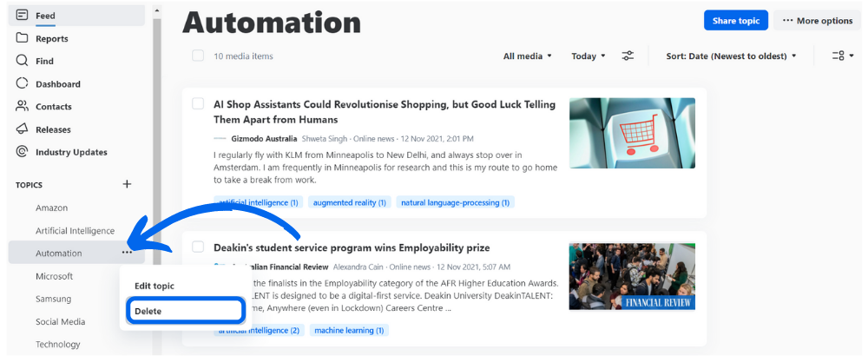Click the artificial intelligence (2) tag

(259, 331)
